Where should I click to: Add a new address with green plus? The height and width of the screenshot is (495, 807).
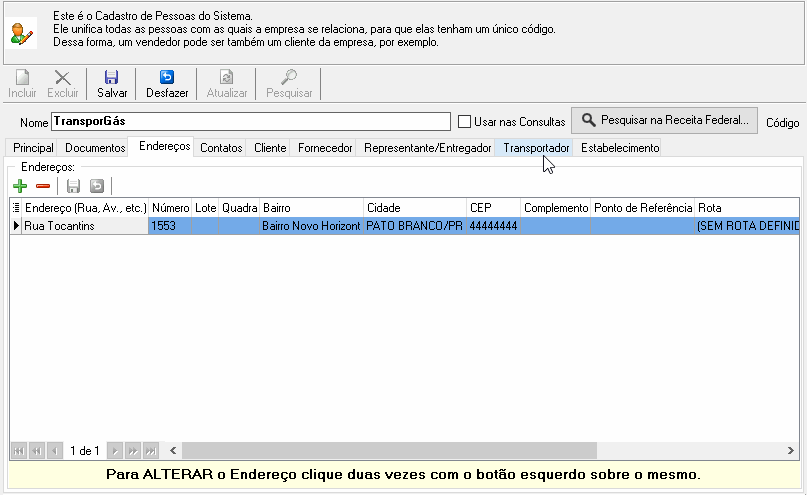[20, 186]
